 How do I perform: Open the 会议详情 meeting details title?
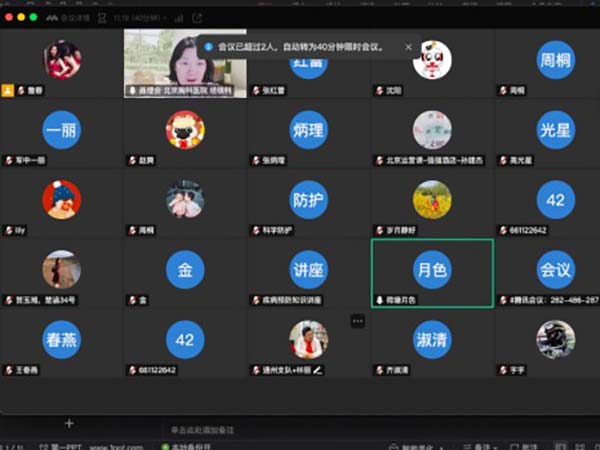(x=68, y=18)
